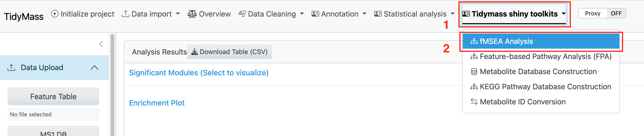Click the sidebar vertical scrollbar
Screen dimensions: 644x136
[112, 85]
